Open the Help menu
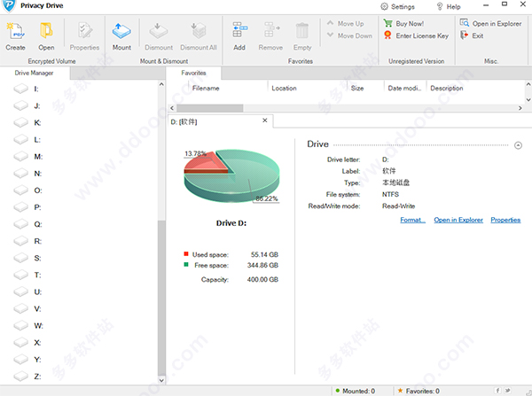Image resolution: width=532 pixels, height=396 pixels. [448, 6]
